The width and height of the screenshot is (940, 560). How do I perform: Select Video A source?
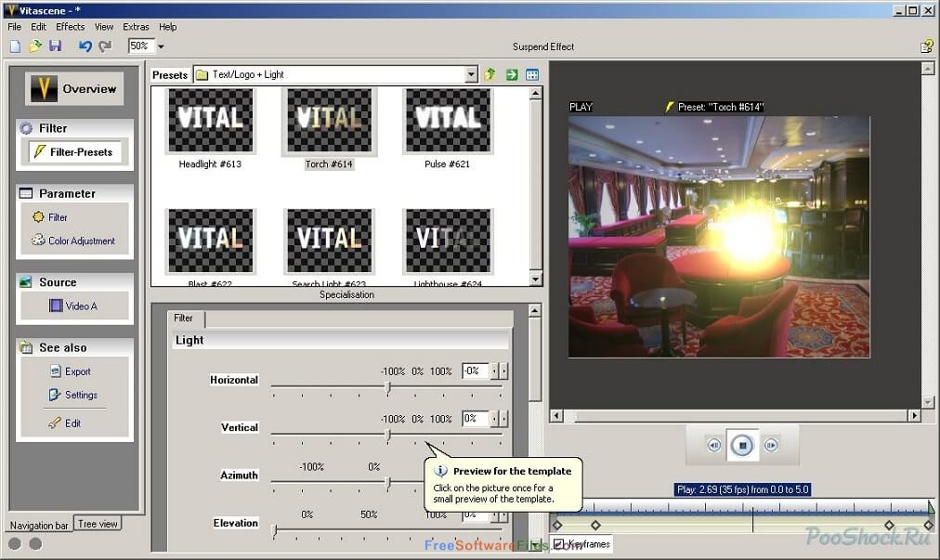coord(73,306)
